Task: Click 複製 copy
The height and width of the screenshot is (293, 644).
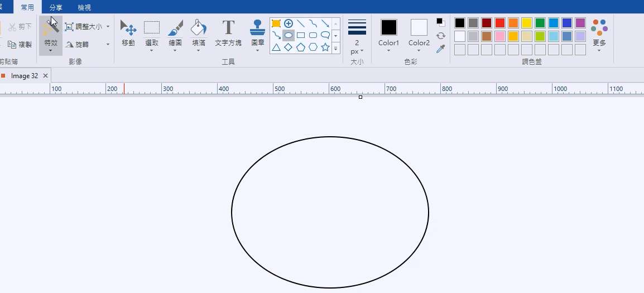Action: [x=20, y=45]
